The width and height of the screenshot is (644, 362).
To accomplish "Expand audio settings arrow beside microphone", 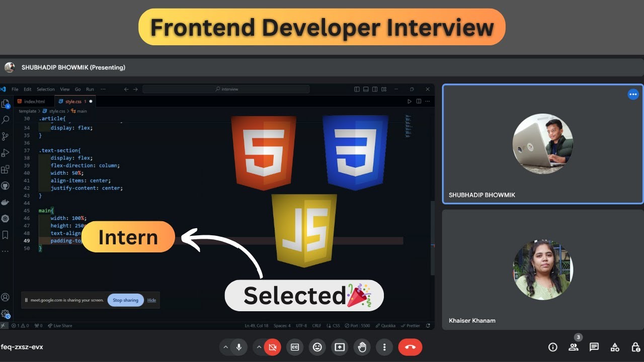I will (x=225, y=347).
